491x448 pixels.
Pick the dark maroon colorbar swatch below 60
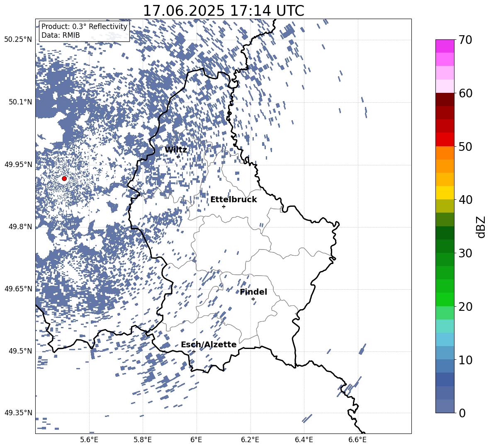[x=445, y=99]
